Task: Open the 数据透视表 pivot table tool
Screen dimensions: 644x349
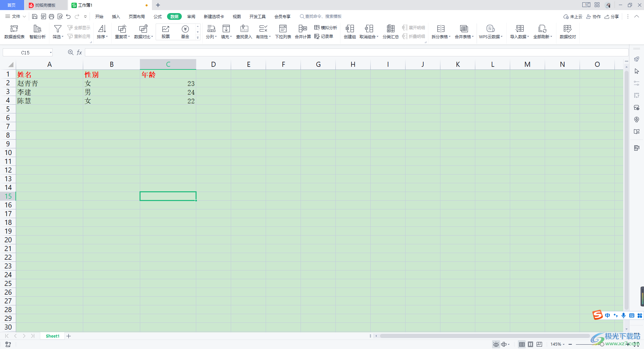Action: (14, 32)
